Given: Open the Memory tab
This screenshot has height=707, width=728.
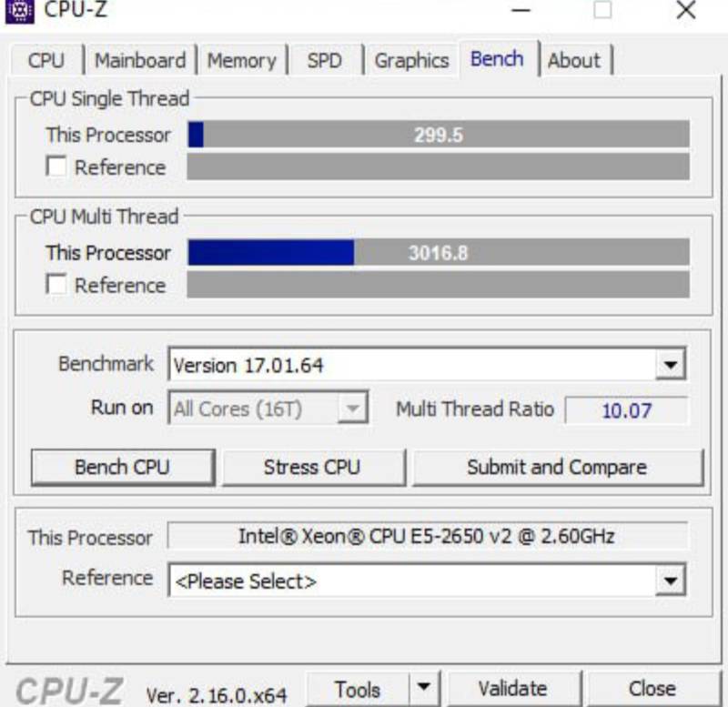Looking at the screenshot, I should pyautogui.click(x=241, y=60).
